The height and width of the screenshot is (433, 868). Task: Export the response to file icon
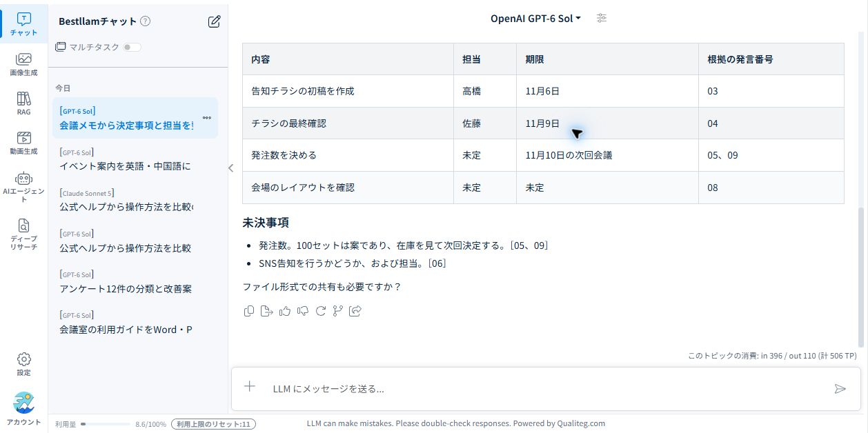click(x=267, y=311)
